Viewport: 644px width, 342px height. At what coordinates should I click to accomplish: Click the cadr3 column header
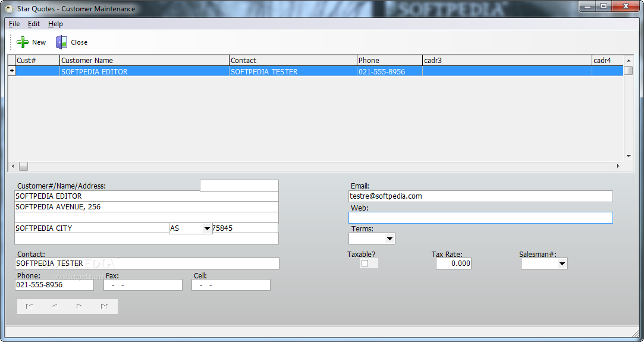pyautogui.click(x=507, y=60)
